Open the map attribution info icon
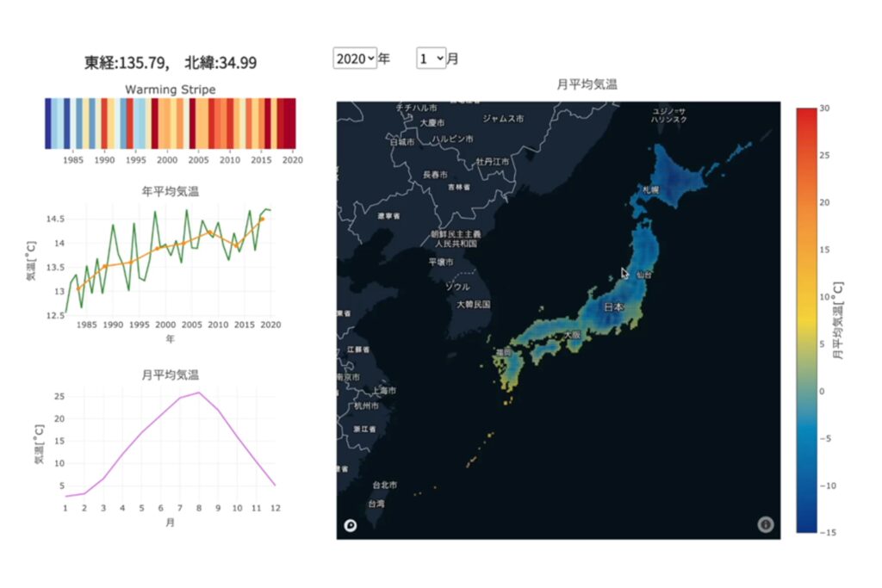The width and height of the screenshot is (882, 588). coord(765,524)
